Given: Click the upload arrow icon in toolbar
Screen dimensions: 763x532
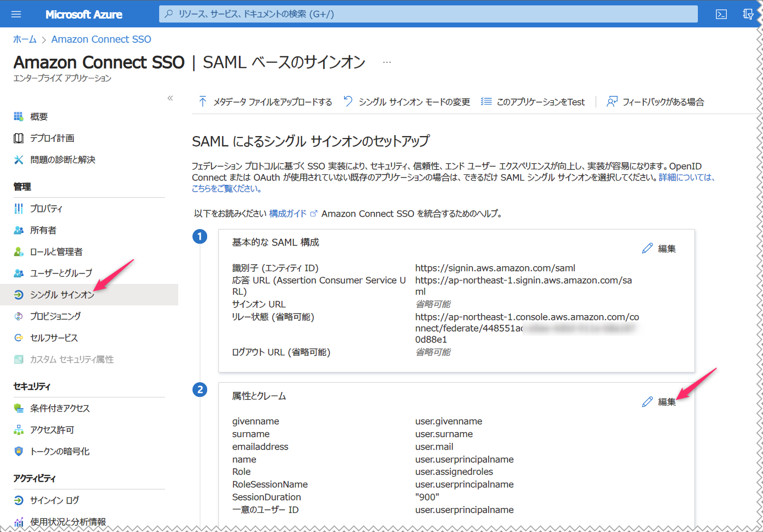Looking at the screenshot, I should 203,101.
